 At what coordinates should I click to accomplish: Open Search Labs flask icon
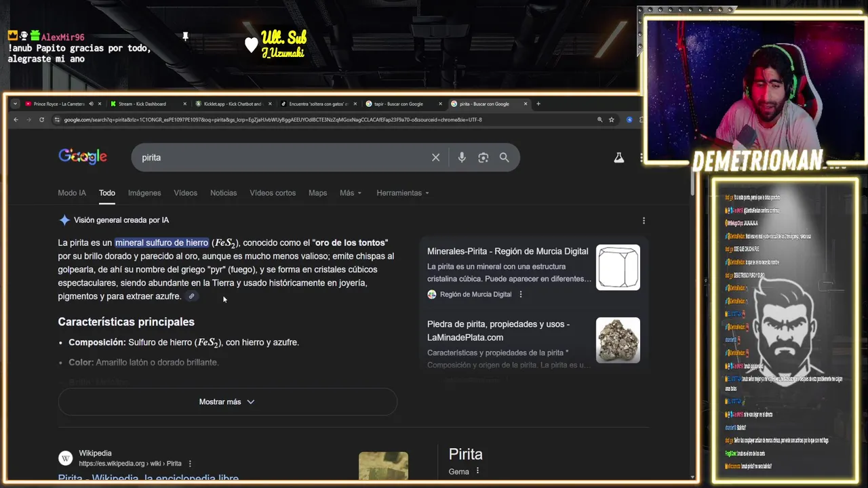point(618,157)
